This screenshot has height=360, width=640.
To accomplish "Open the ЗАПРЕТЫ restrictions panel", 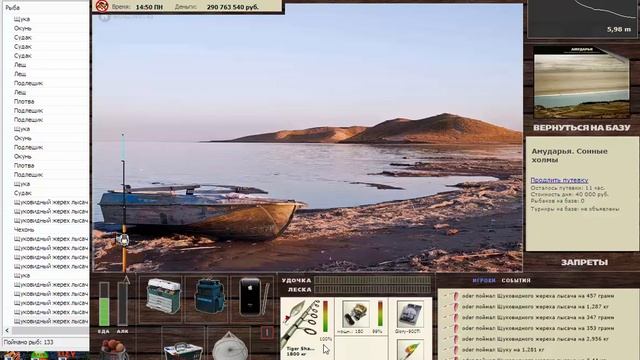I will click(x=584, y=262).
